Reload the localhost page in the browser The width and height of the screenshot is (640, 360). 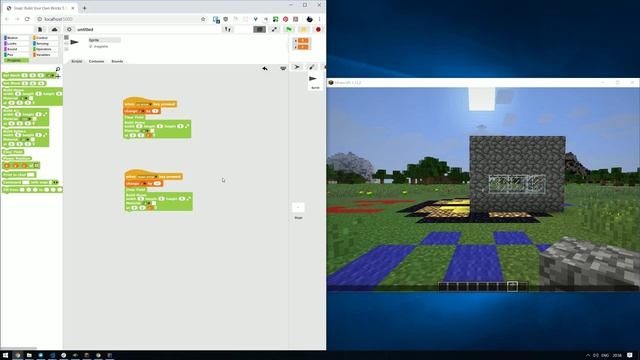coord(27,19)
